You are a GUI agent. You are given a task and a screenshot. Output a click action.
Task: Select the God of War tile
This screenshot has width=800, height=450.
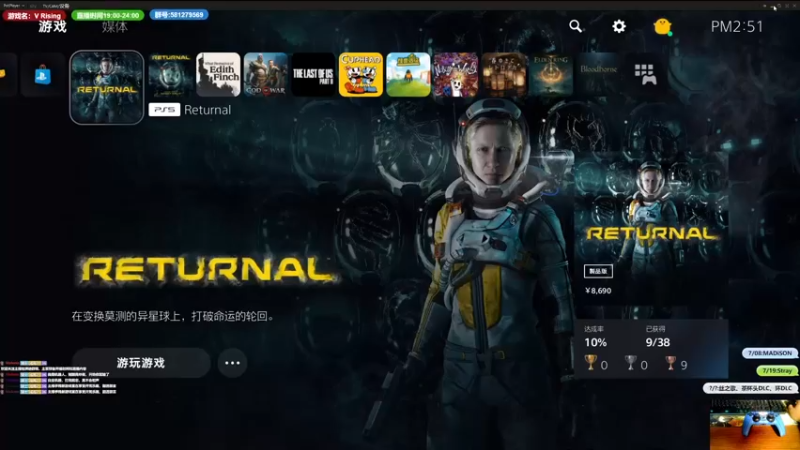[265, 74]
